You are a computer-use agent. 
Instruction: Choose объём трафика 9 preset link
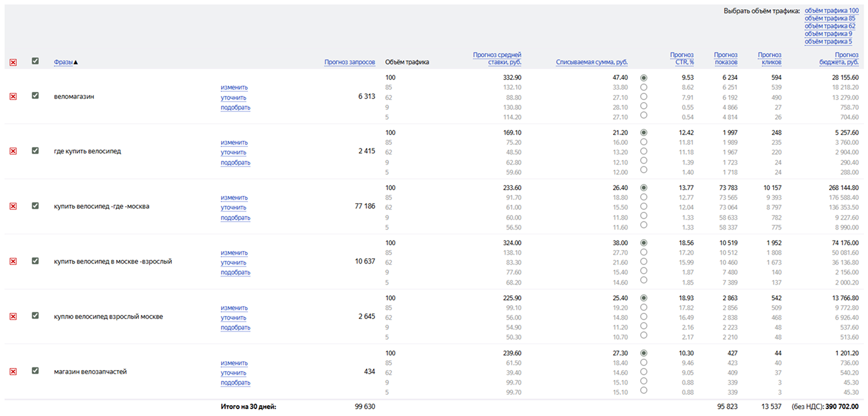click(828, 33)
